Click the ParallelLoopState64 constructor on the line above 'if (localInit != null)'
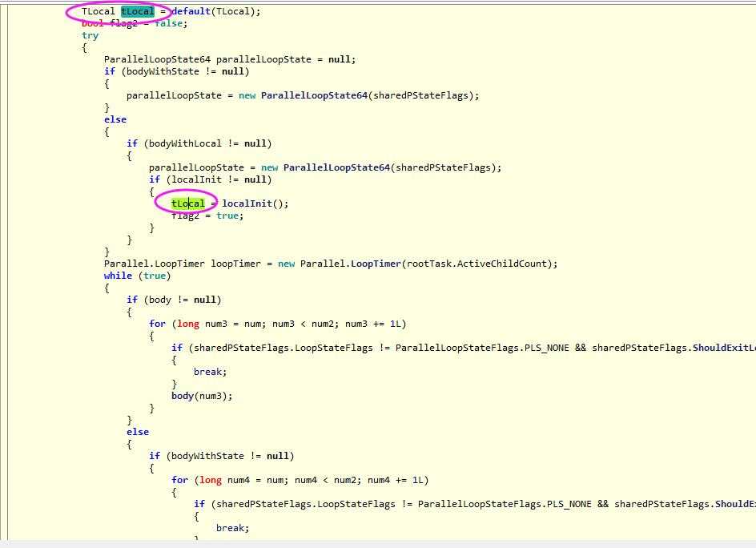The width and height of the screenshot is (756, 548). click(336, 167)
